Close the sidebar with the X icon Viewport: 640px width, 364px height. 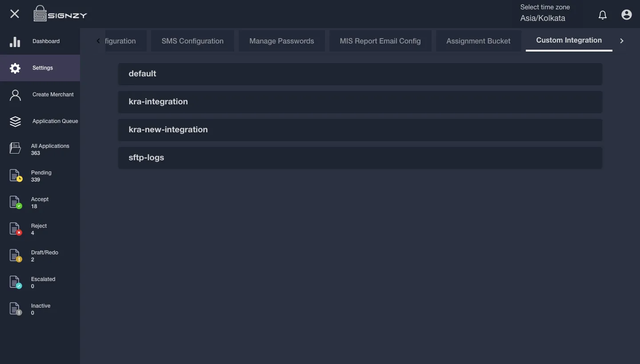15,14
